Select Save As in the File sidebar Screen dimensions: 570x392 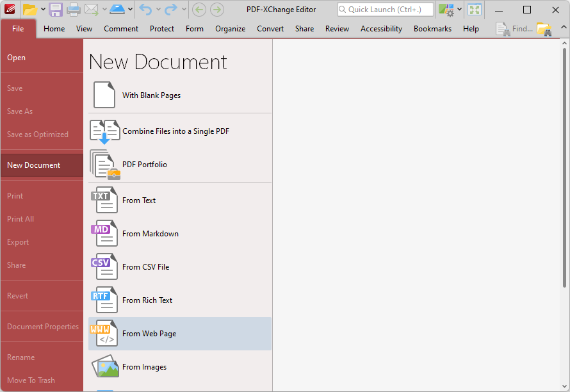(x=42, y=111)
